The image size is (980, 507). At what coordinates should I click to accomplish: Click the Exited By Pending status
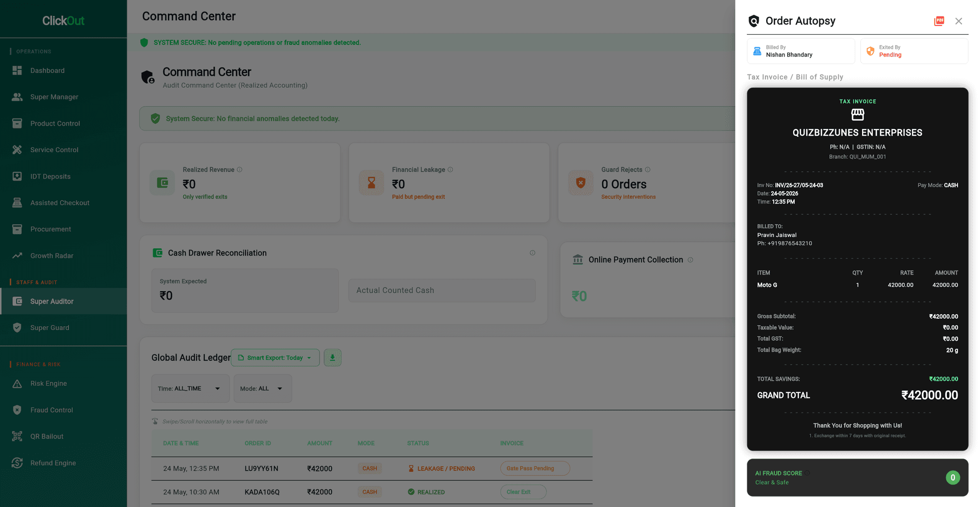click(890, 55)
